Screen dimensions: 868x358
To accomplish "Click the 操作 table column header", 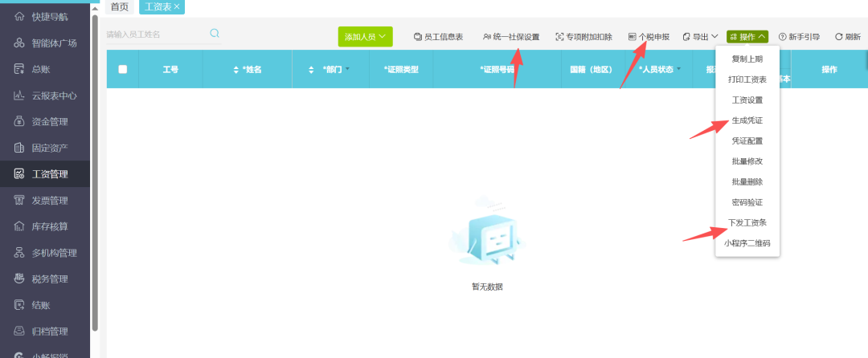I will [829, 69].
